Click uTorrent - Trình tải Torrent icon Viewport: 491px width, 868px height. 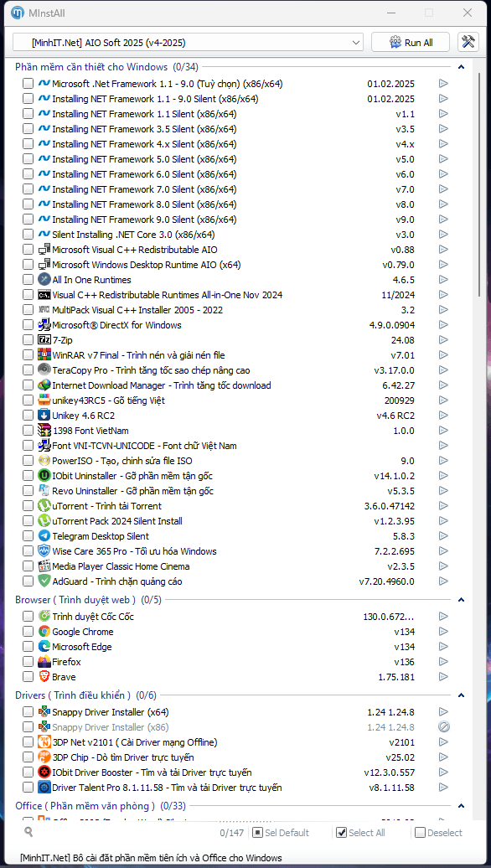pos(44,505)
